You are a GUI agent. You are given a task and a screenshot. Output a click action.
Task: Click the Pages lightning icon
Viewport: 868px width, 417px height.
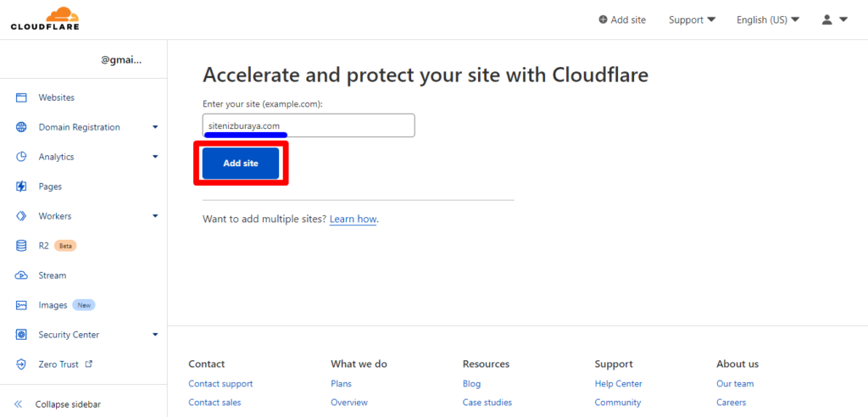[x=21, y=186]
